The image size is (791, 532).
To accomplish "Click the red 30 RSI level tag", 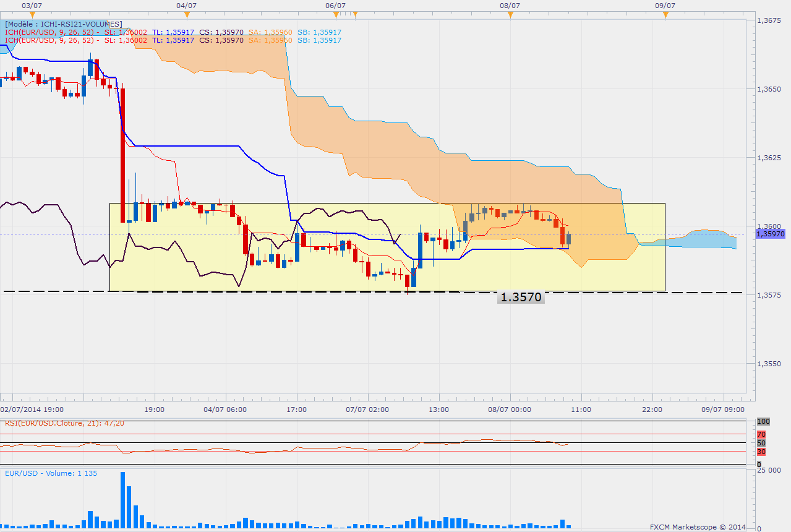I will click(x=762, y=452).
